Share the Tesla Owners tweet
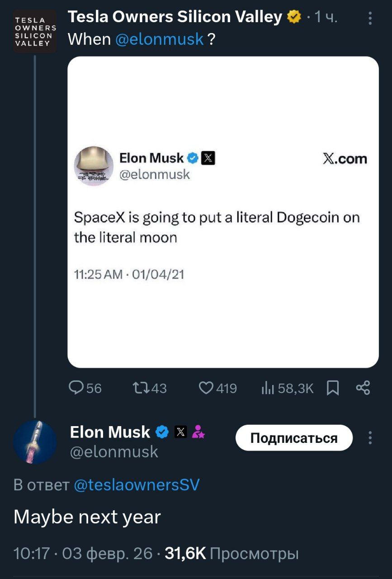The image size is (392, 579). tap(363, 388)
